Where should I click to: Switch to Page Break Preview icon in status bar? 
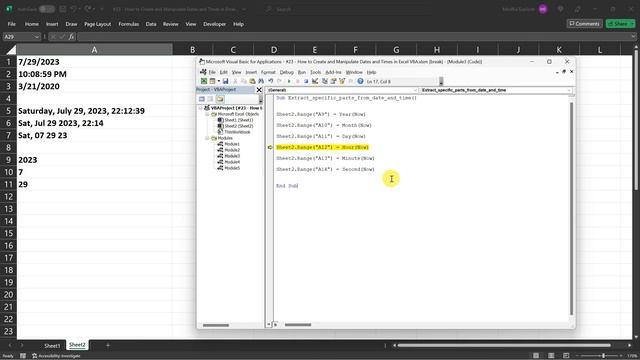point(566,356)
